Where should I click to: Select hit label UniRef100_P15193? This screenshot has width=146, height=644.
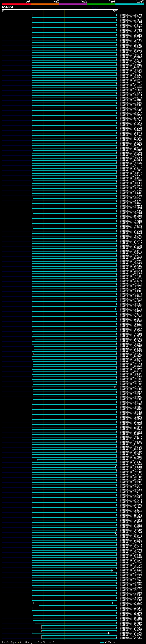131,337
